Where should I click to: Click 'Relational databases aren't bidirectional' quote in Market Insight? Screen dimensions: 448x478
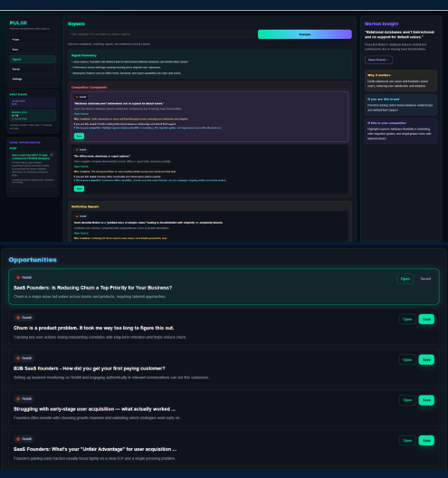tap(399, 34)
